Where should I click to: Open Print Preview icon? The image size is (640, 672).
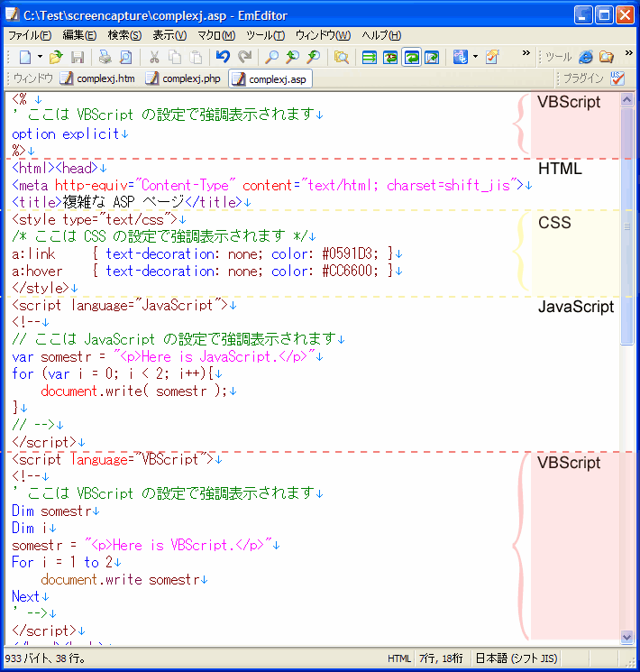(x=126, y=57)
